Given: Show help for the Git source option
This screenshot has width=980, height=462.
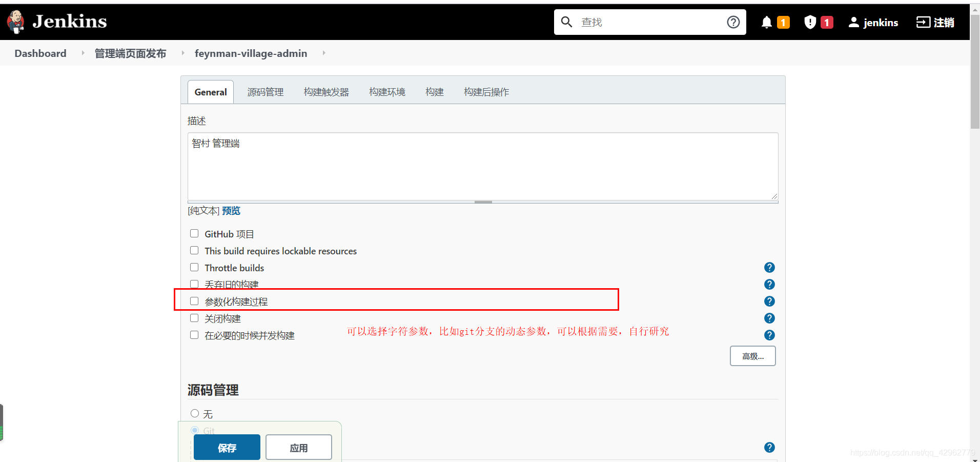Looking at the screenshot, I should click(769, 447).
